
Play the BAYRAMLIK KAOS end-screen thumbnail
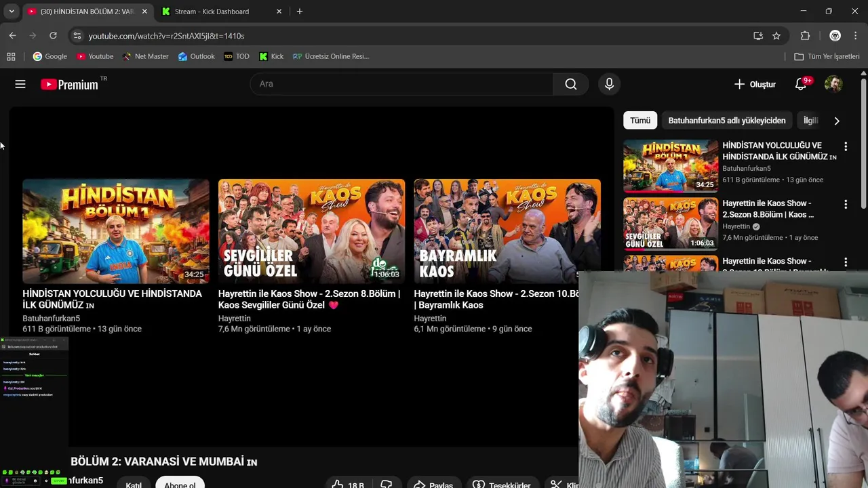tap(507, 231)
